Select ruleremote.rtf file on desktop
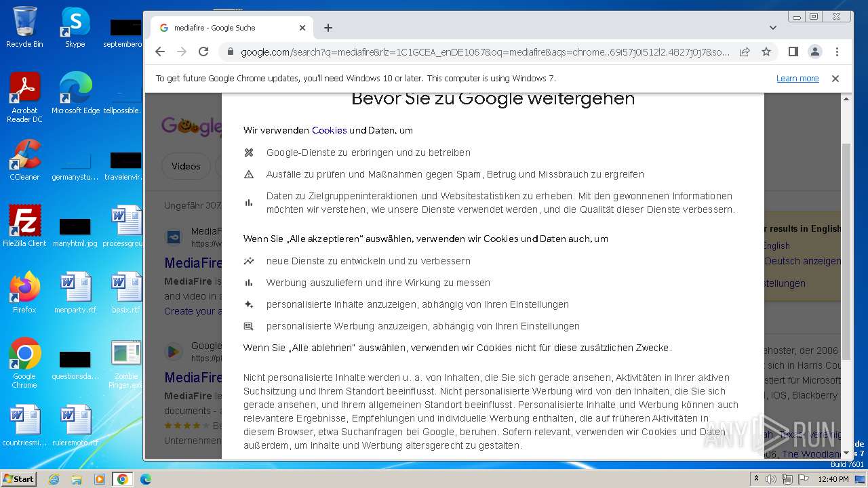868x488 pixels. (75, 425)
